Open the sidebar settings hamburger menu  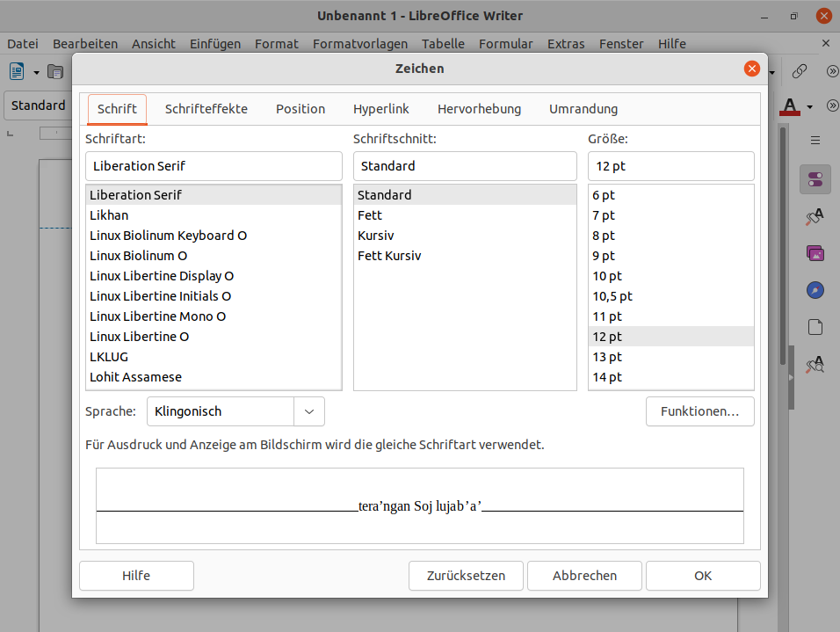pos(815,141)
